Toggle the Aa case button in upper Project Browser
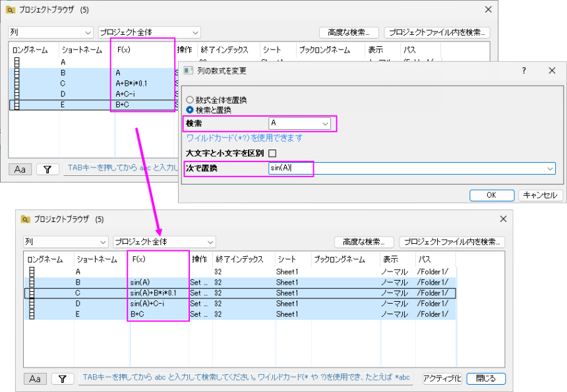The height and width of the screenshot is (392, 567). pyautogui.click(x=20, y=169)
